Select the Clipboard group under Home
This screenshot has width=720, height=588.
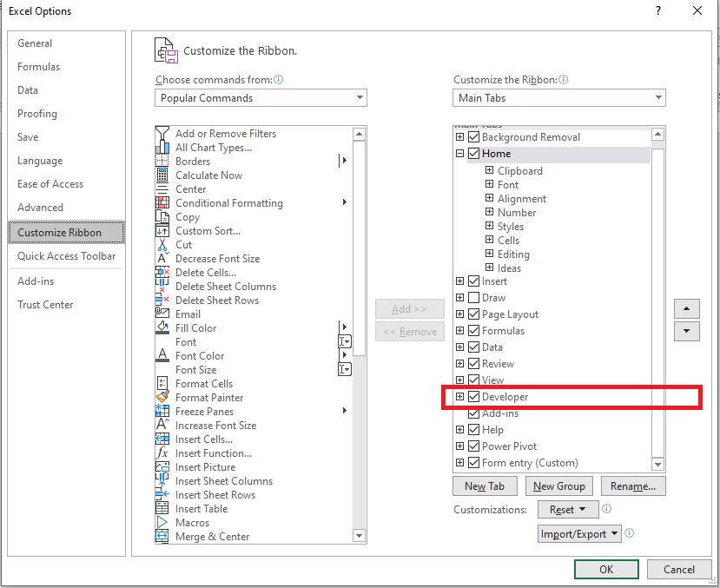pos(519,171)
